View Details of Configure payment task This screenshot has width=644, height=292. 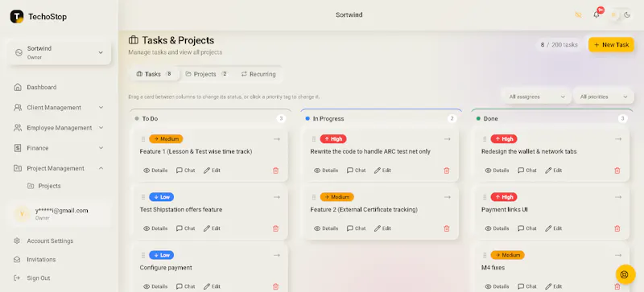pyautogui.click(x=155, y=286)
